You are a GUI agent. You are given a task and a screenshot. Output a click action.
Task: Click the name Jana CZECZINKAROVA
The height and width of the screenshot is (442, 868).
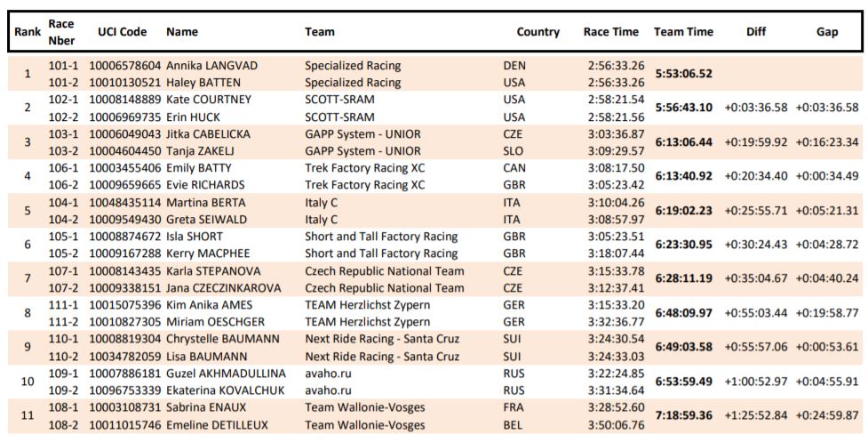(x=224, y=288)
